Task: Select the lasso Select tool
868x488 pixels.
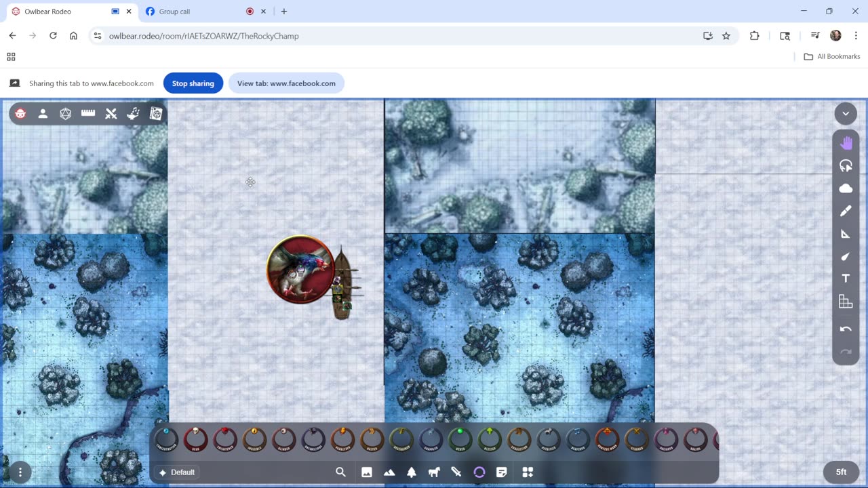Action: pos(846,166)
